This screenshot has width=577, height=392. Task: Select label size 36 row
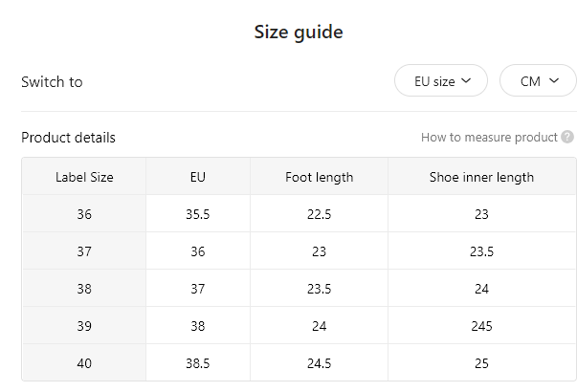[x=299, y=214]
